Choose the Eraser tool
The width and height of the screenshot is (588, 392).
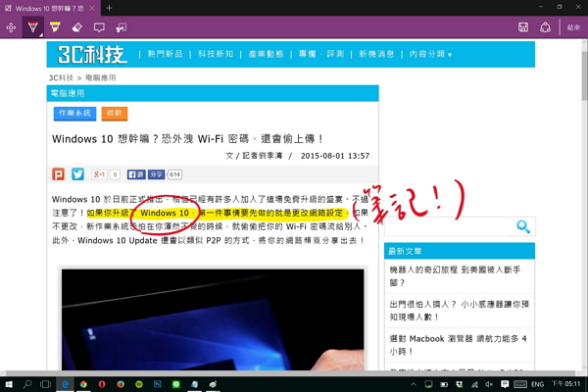tap(77, 26)
